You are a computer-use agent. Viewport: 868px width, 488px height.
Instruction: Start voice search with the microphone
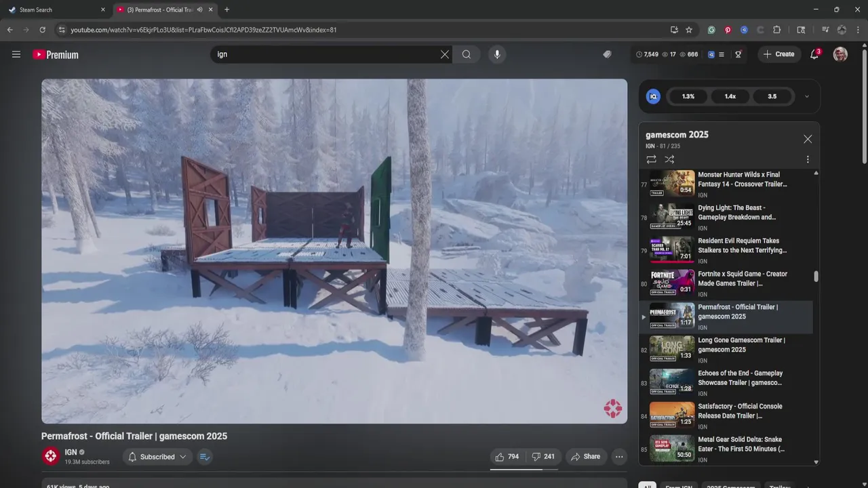click(497, 54)
